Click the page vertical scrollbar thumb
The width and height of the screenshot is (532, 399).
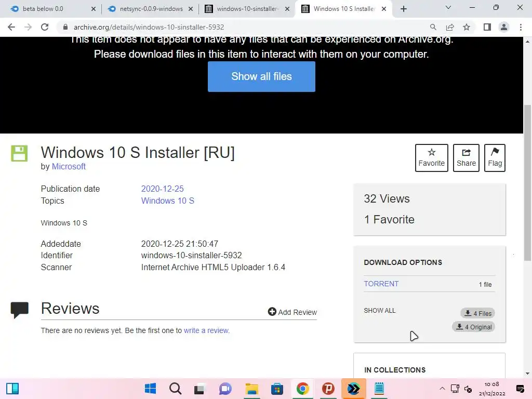[528, 183]
